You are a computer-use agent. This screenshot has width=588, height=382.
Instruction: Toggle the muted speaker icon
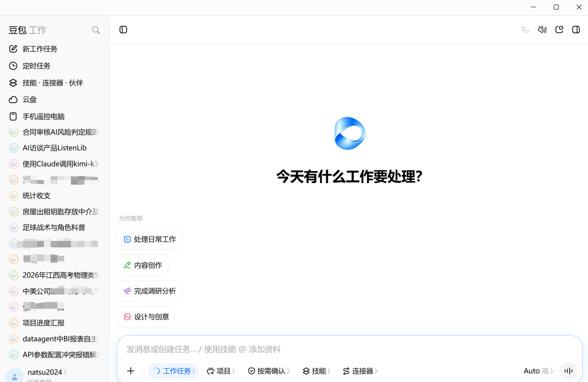pos(542,29)
